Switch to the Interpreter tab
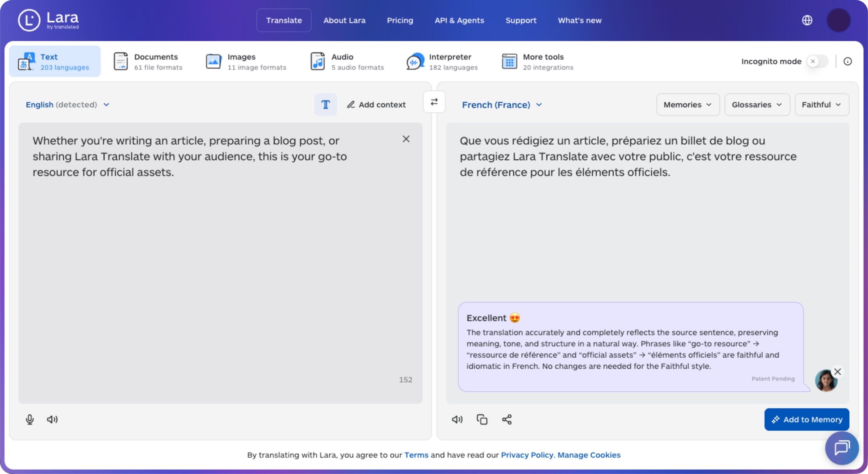The image size is (868, 474). 442,61
